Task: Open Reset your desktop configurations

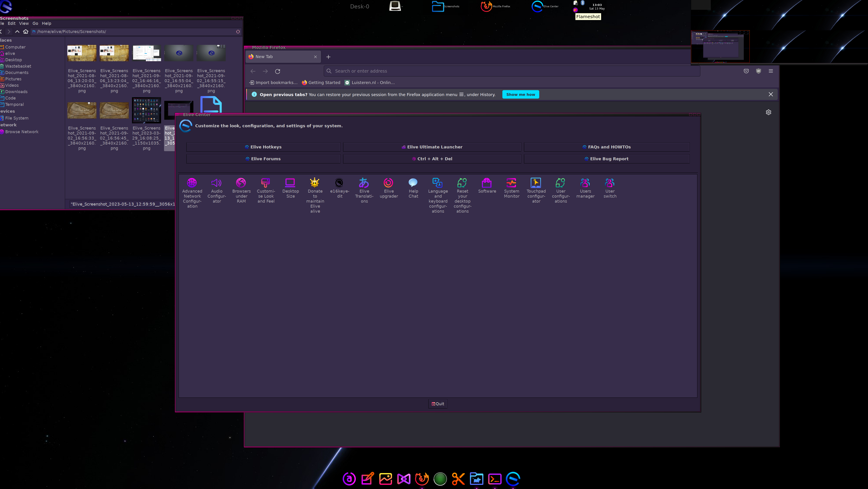Action: (462, 195)
